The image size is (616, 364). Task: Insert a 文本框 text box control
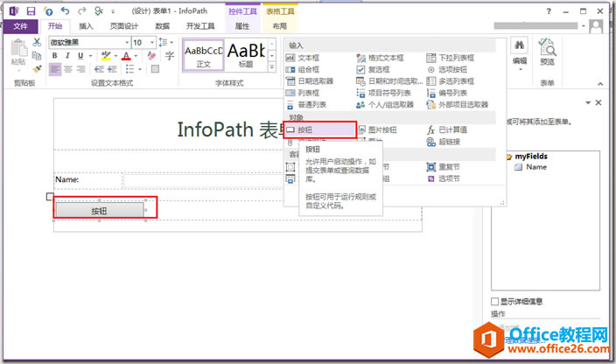click(303, 58)
